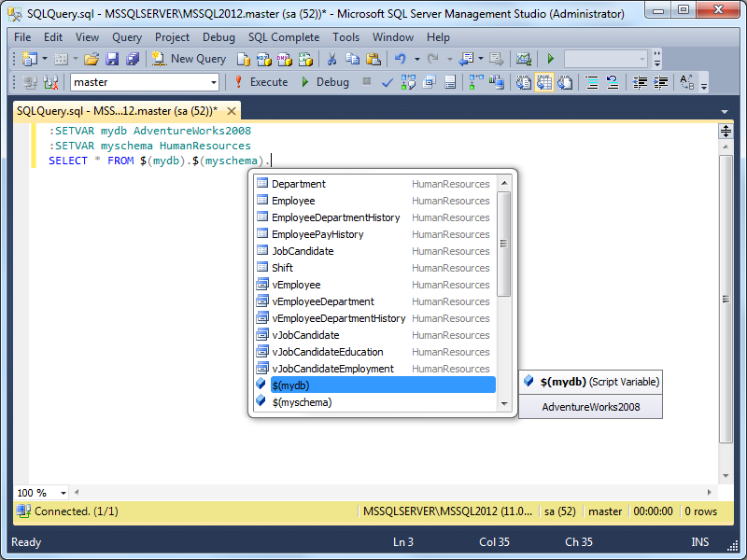Click the Uncomment selected lines icon
747x560 pixels.
613,82
